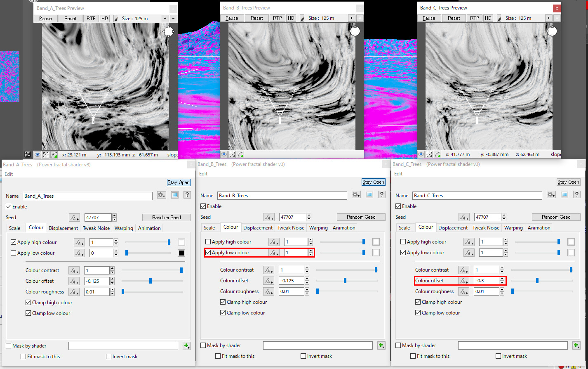Click animation button for Band_A_Trees Colour offset

[74, 281]
